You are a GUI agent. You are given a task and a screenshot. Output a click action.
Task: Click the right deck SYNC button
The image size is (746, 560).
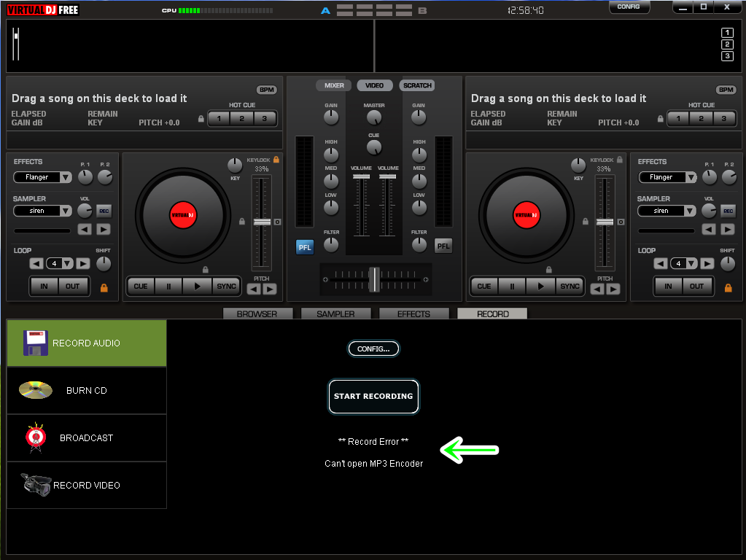570,287
